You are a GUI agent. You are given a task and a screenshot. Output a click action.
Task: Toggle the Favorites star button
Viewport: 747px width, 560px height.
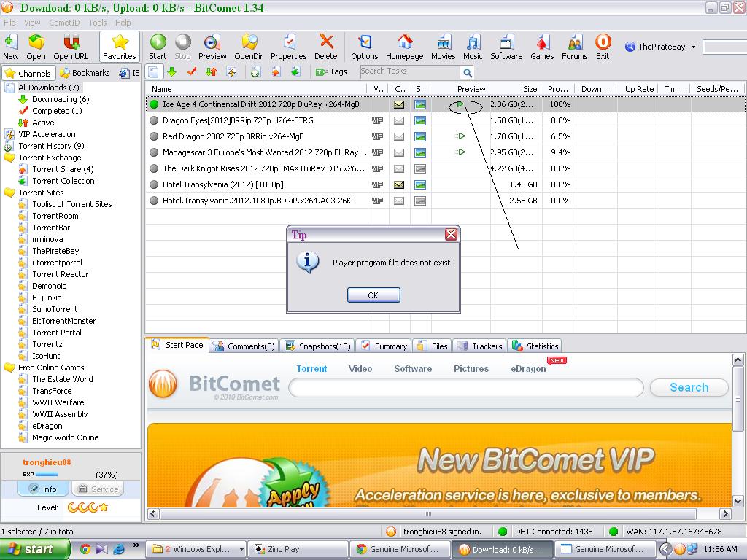(x=120, y=47)
